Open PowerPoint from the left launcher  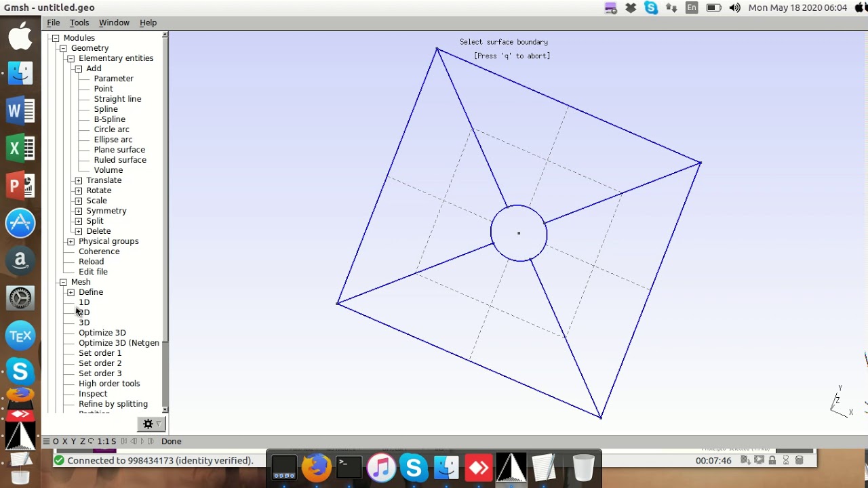coord(20,185)
